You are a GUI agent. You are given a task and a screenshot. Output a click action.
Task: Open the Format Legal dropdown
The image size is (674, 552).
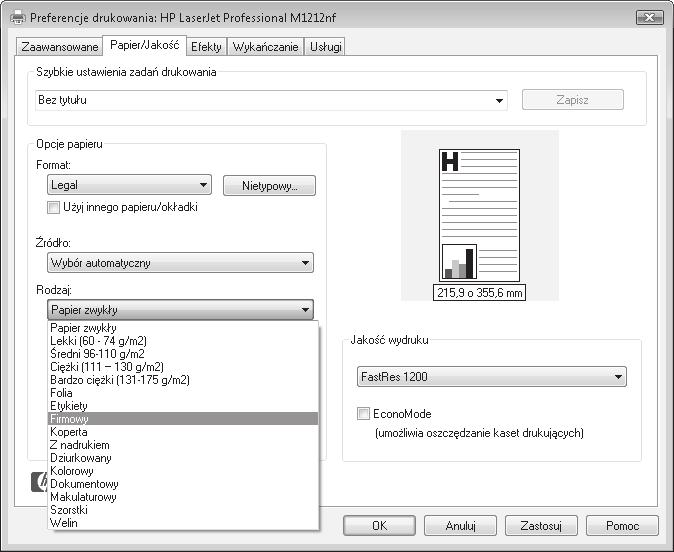coord(129,185)
